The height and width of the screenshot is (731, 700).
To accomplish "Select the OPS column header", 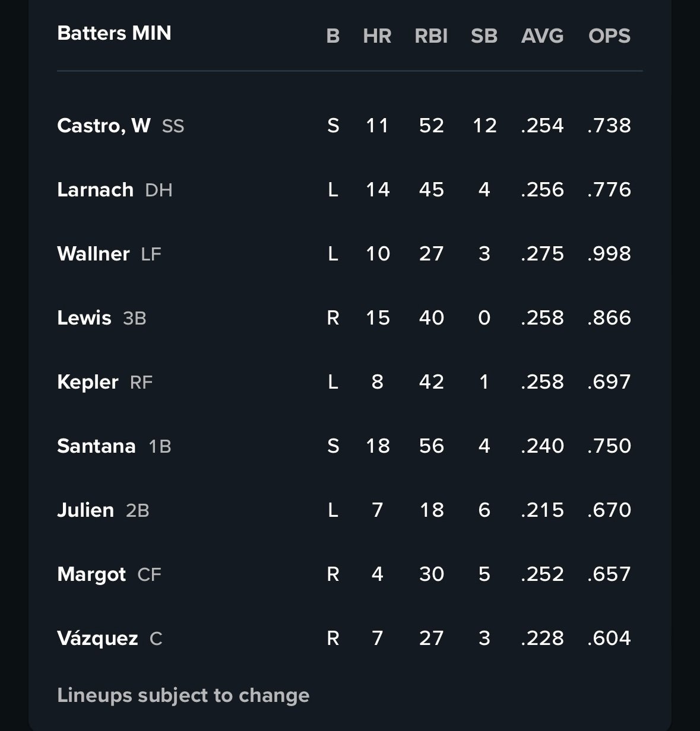I will pyautogui.click(x=609, y=36).
